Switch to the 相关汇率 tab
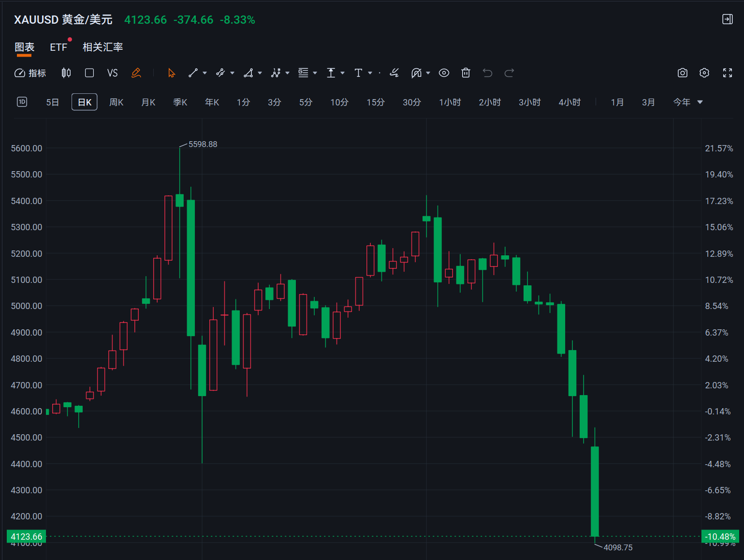744x560 pixels. pyautogui.click(x=102, y=47)
